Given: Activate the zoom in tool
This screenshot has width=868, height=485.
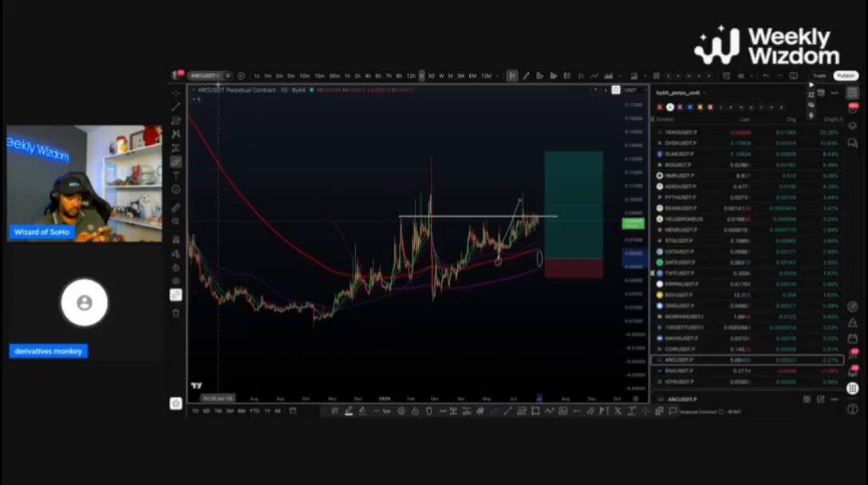Looking at the screenshot, I should (x=176, y=222).
